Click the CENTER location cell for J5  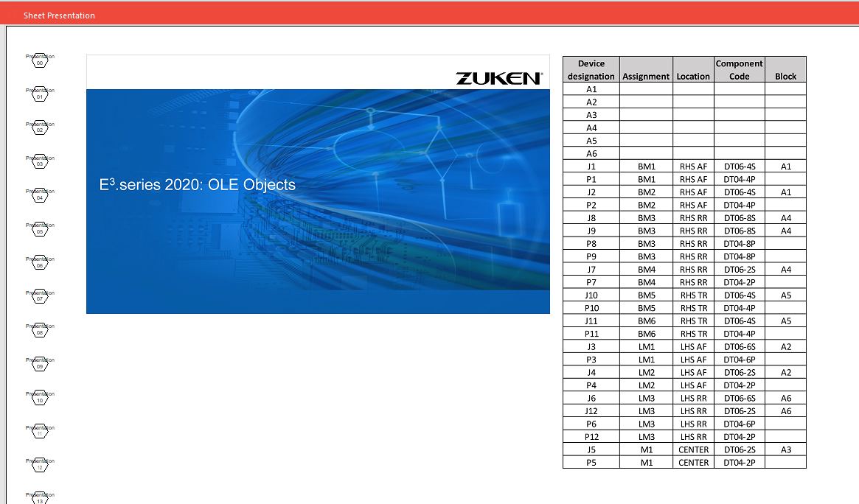pos(693,449)
